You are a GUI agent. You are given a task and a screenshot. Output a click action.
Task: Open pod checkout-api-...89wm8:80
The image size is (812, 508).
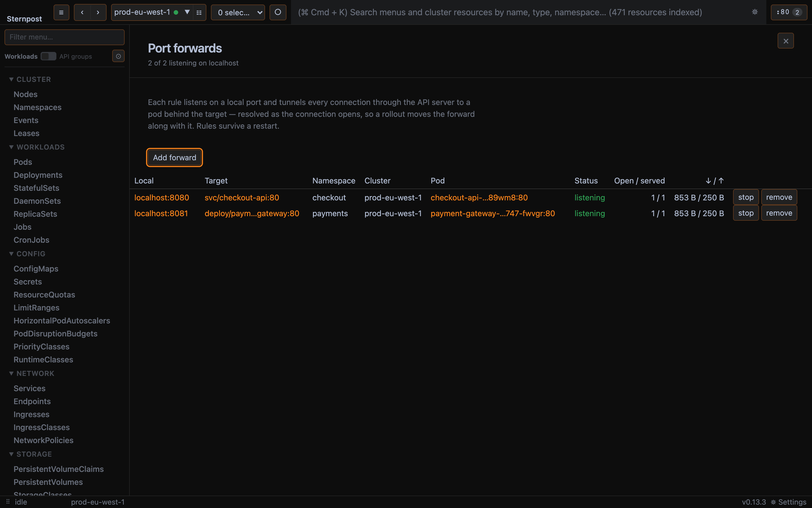(x=479, y=198)
